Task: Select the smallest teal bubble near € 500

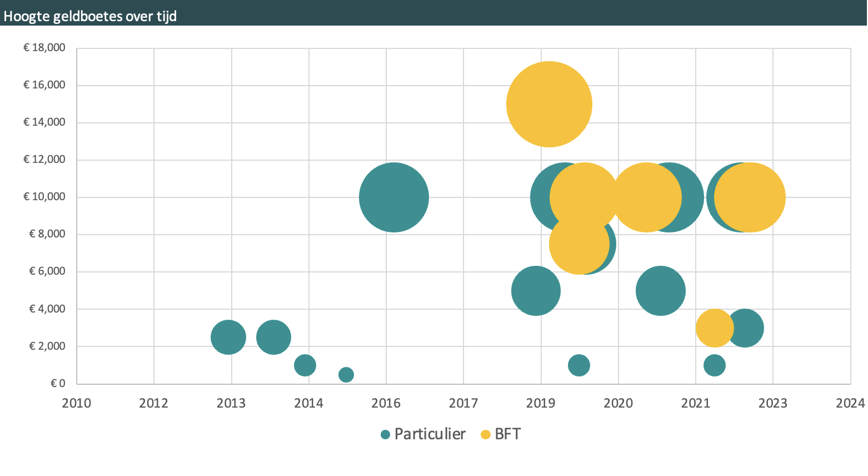Action: click(x=346, y=375)
